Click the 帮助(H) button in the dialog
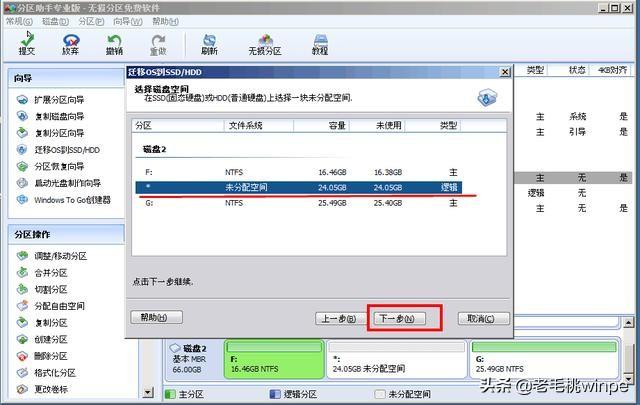Screen dimensions: 640x405 156,317
